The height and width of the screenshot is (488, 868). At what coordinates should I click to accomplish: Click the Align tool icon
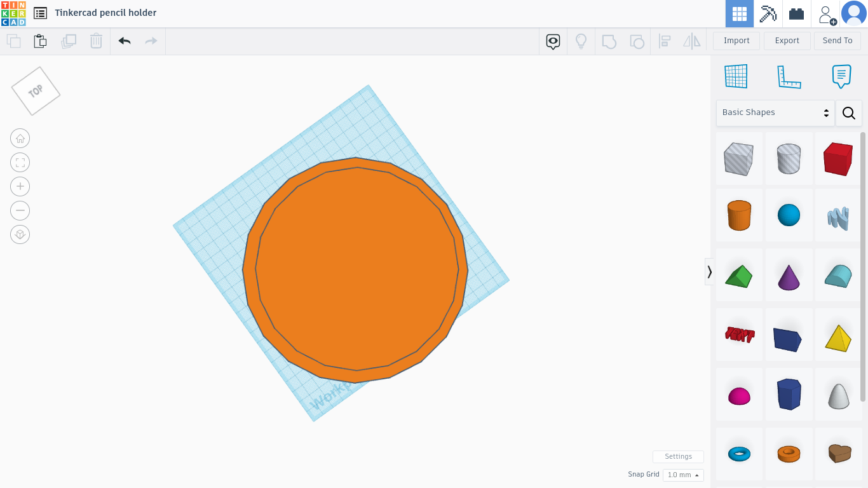(x=665, y=42)
